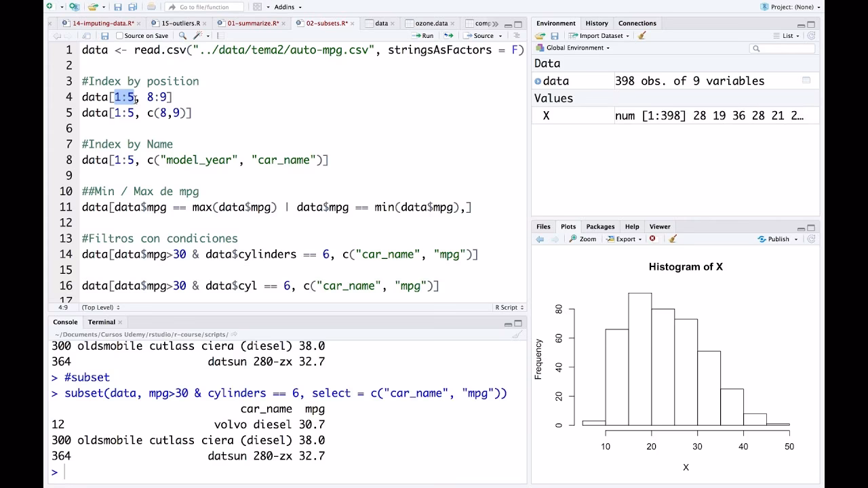Go to the previous plot arrow
Image resolution: width=868 pixels, height=488 pixels.
pyautogui.click(x=540, y=239)
